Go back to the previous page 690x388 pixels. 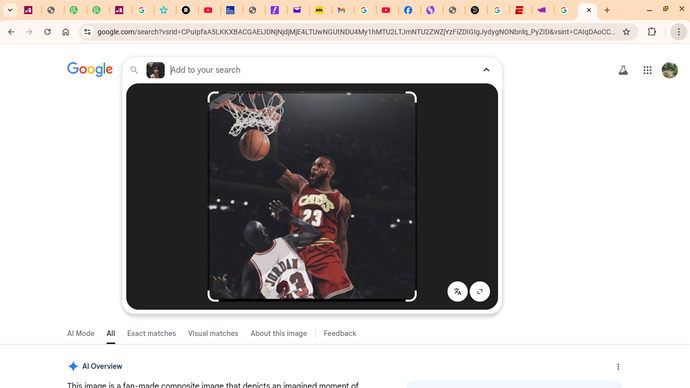(x=11, y=32)
